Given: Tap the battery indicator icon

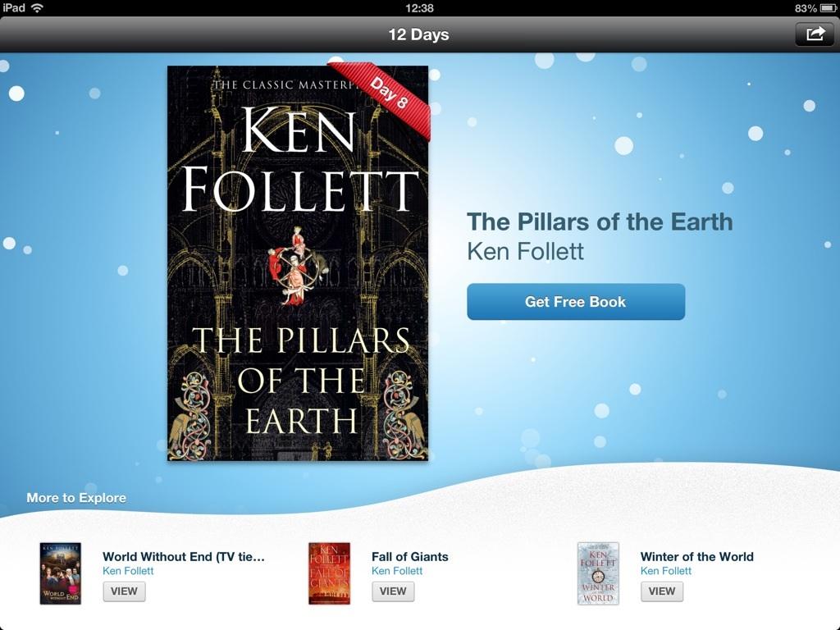Looking at the screenshot, I should tap(828, 8).
